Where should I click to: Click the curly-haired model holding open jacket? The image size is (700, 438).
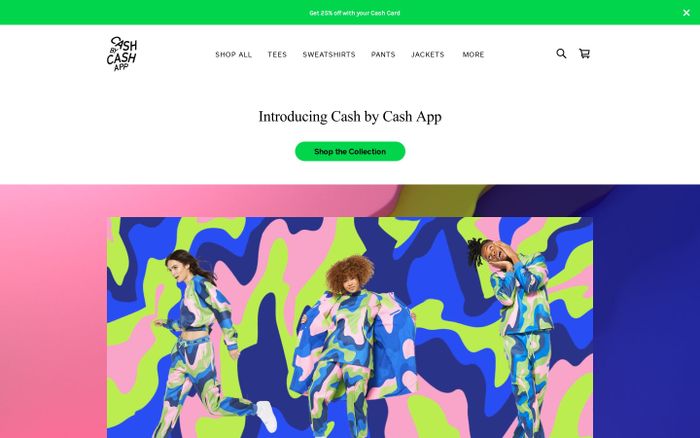click(x=353, y=348)
